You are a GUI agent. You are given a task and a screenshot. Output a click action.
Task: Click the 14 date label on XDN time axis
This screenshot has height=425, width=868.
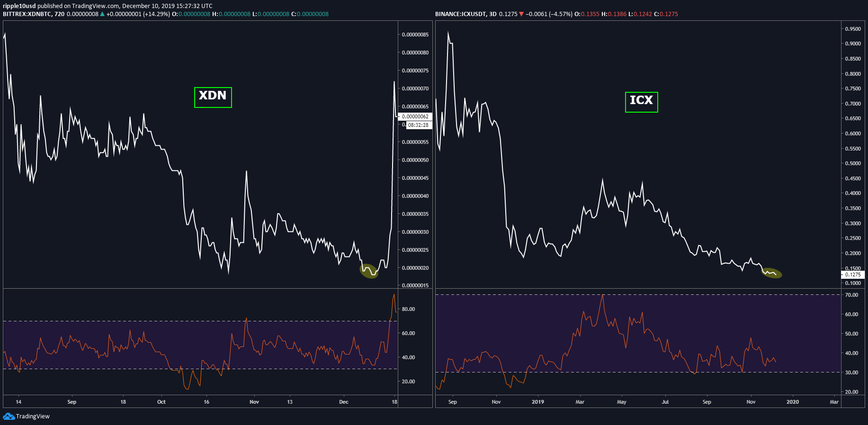pos(18,402)
